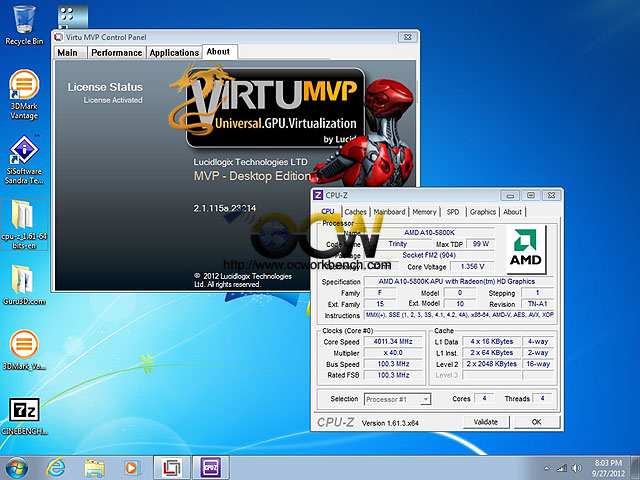Click the Show desktop strip at taskbar end
The width and height of the screenshot is (640, 480).
click(x=637, y=468)
